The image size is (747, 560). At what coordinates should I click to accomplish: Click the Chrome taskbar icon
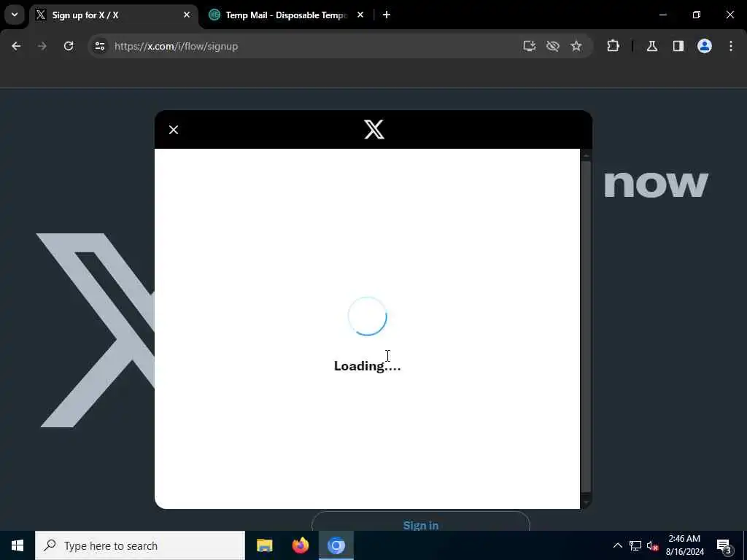336,545
